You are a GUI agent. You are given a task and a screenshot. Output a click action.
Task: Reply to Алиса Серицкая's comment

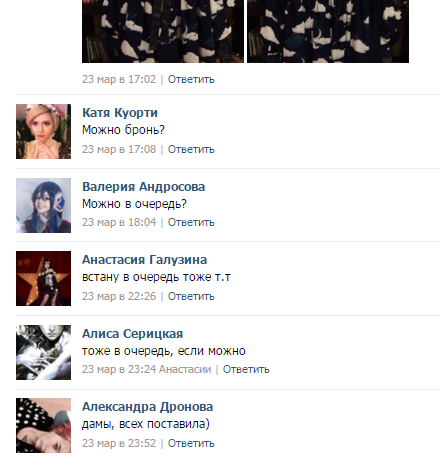click(x=246, y=369)
